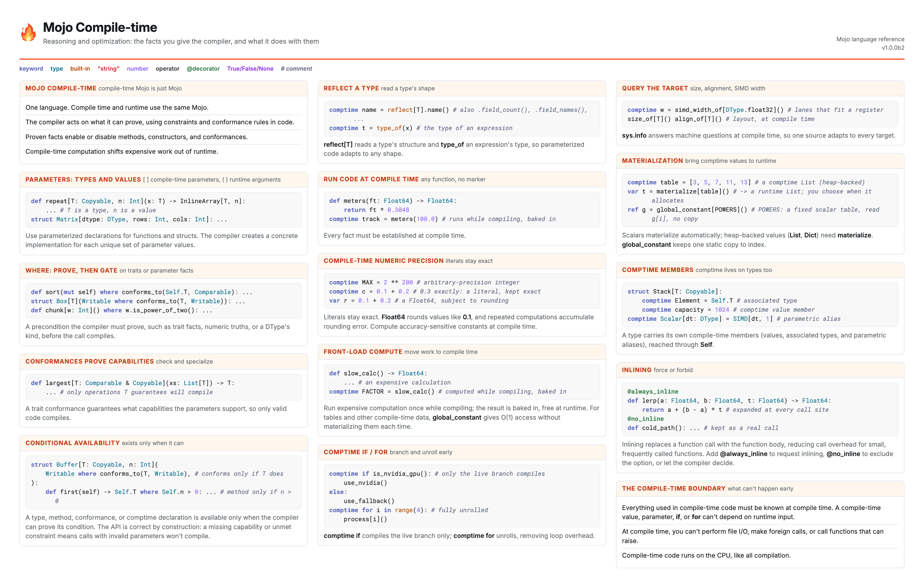Click the "CONDITIONAL AVAILABILITY" heading
The height and width of the screenshot is (584, 924).
pos(72,443)
